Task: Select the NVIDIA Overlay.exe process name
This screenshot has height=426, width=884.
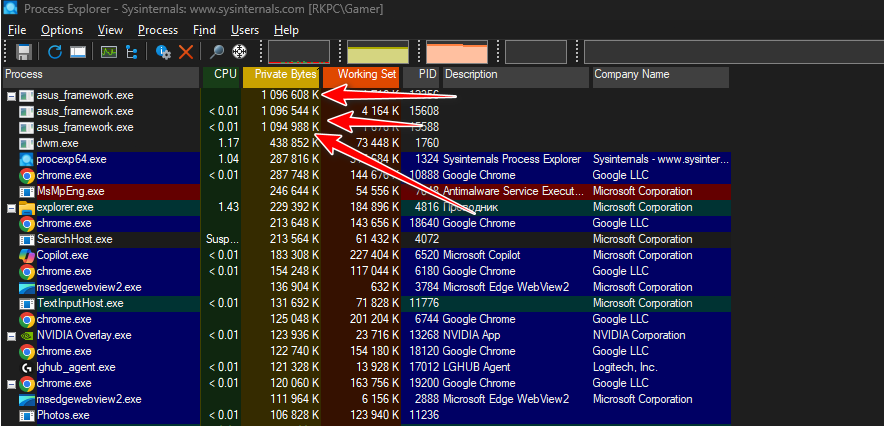Action: [x=84, y=335]
